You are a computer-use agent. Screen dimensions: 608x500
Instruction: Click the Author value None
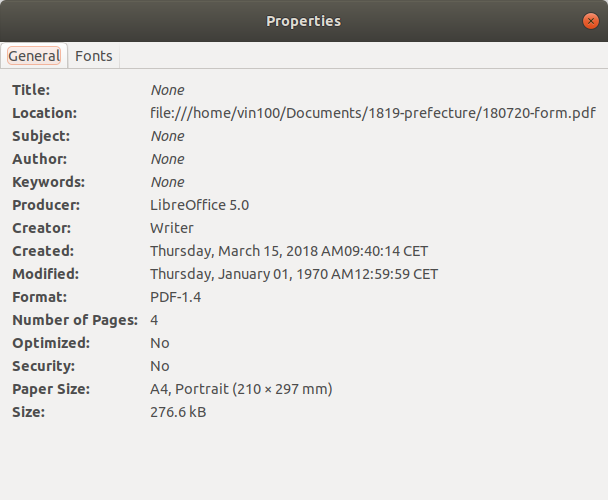[x=167, y=159]
